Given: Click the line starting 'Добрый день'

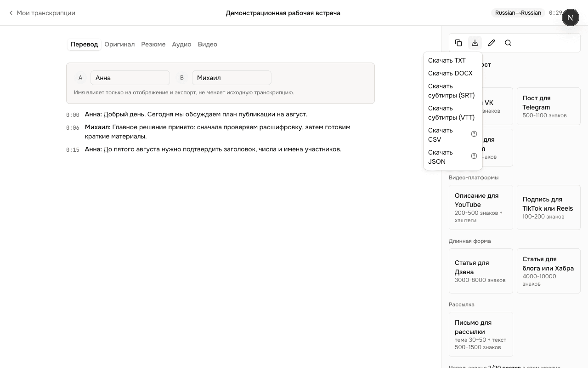Looking at the screenshot, I should [196, 114].
